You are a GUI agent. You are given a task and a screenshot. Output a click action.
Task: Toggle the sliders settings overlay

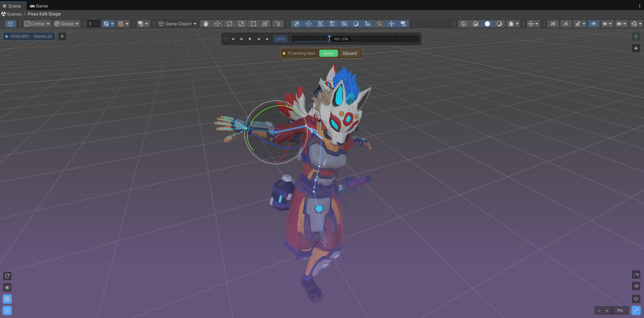pos(332,24)
